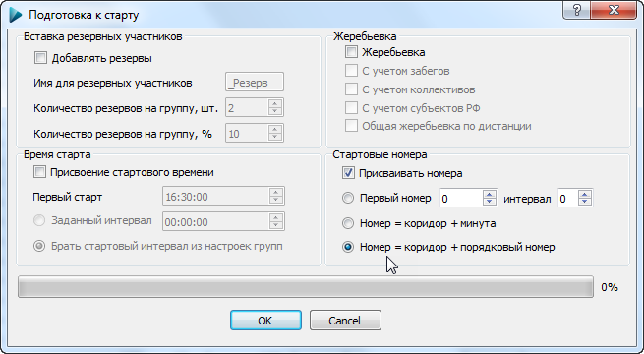The image size is (644, 354).
Task: Increase the Первый номер value
Action: [x=490, y=194]
